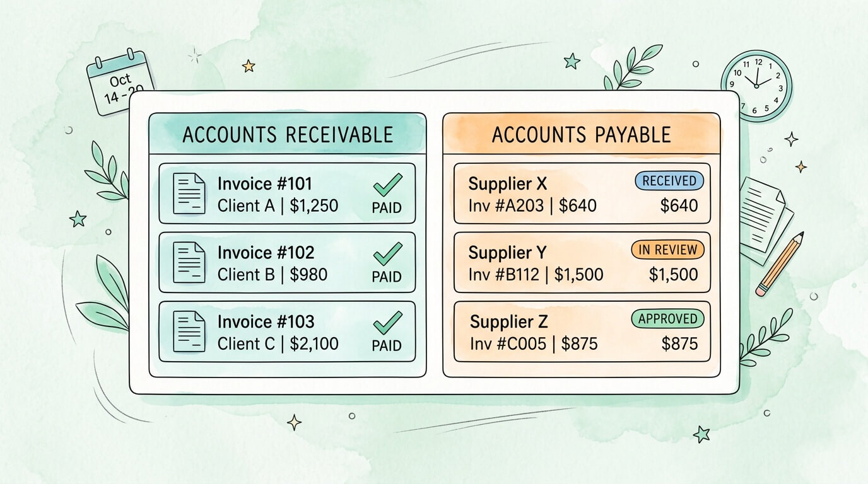Click the IN REVIEW status badge

[x=667, y=250]
